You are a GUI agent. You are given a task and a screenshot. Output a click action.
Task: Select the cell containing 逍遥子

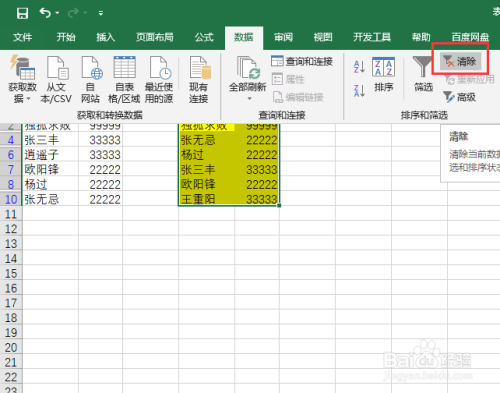(50, 155)
